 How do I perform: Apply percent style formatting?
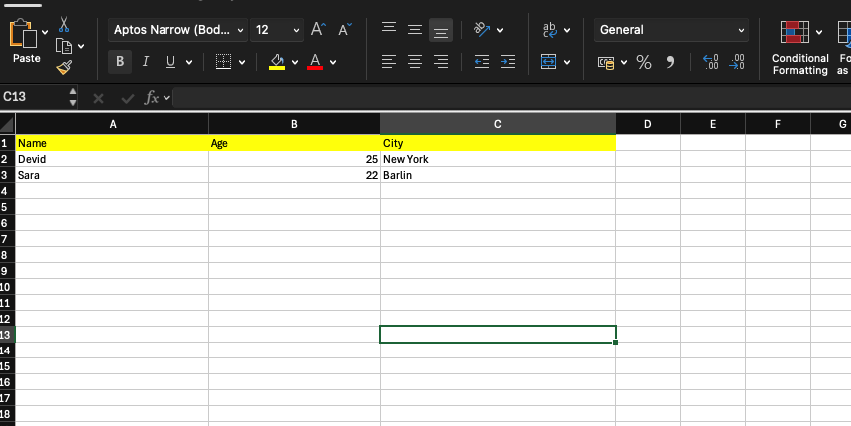coord(644,63)
